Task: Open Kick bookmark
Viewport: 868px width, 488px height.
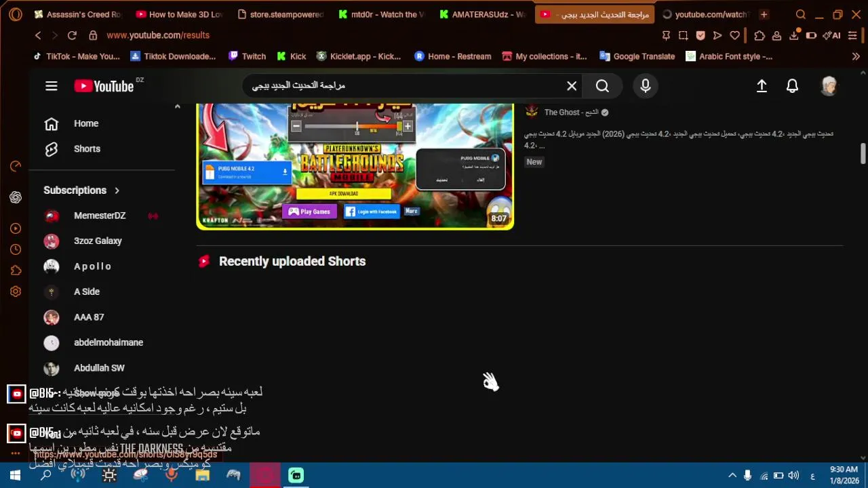Action: (x=291, y=56)
